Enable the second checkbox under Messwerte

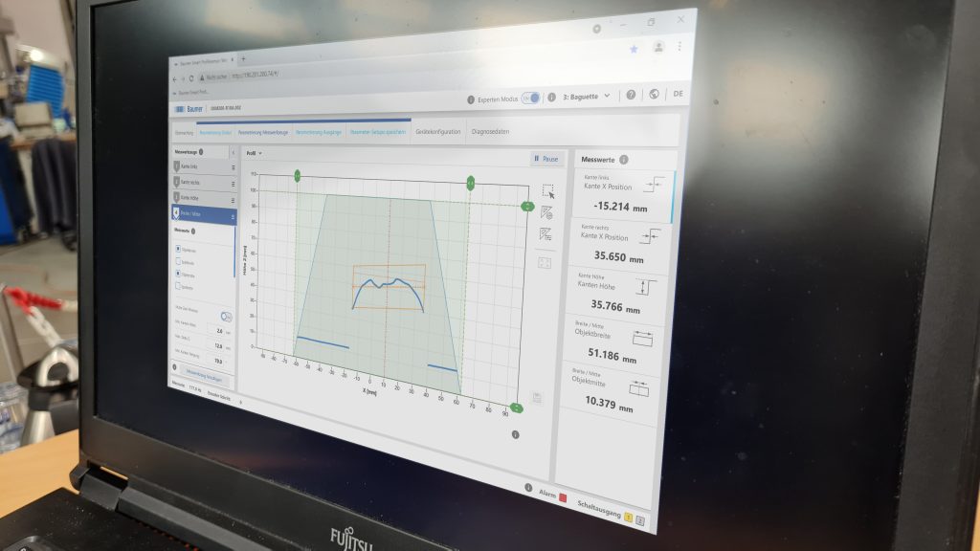point(176,261)
